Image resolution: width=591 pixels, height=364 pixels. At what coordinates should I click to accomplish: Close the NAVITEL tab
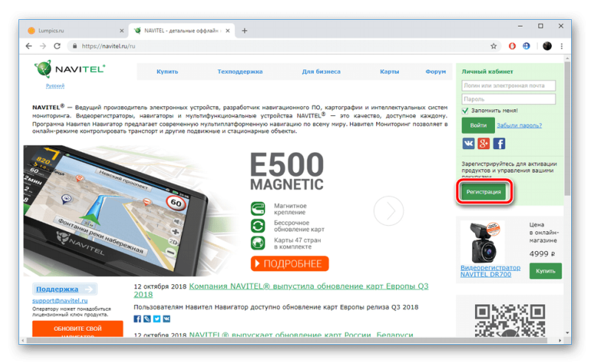[228, 31]
